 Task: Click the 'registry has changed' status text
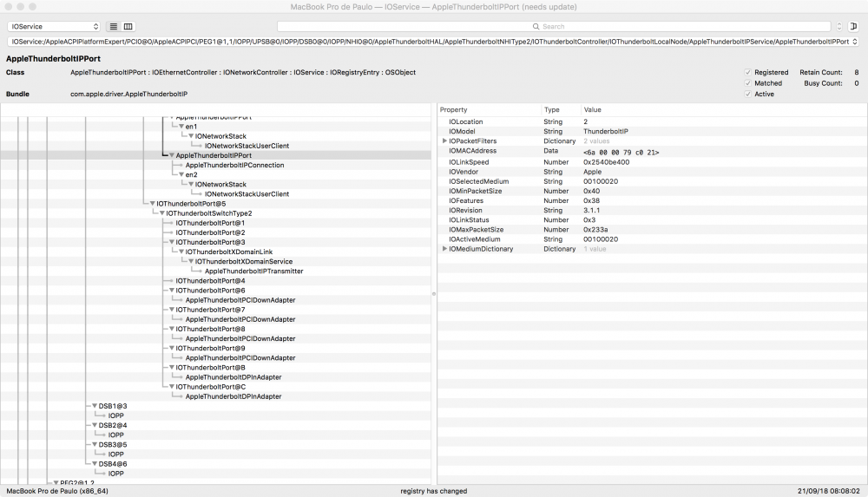tap(434, 491)
